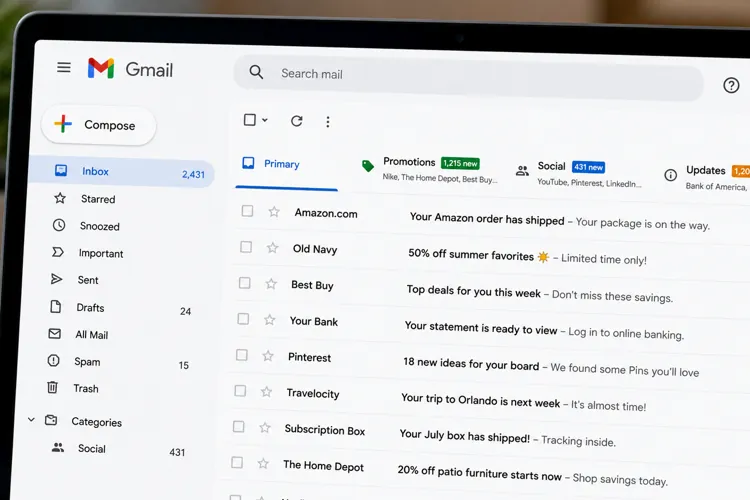The height and width of the screenshot is (500, 750).
Task: Click the Updates info icon
Action: coord(671,175)
